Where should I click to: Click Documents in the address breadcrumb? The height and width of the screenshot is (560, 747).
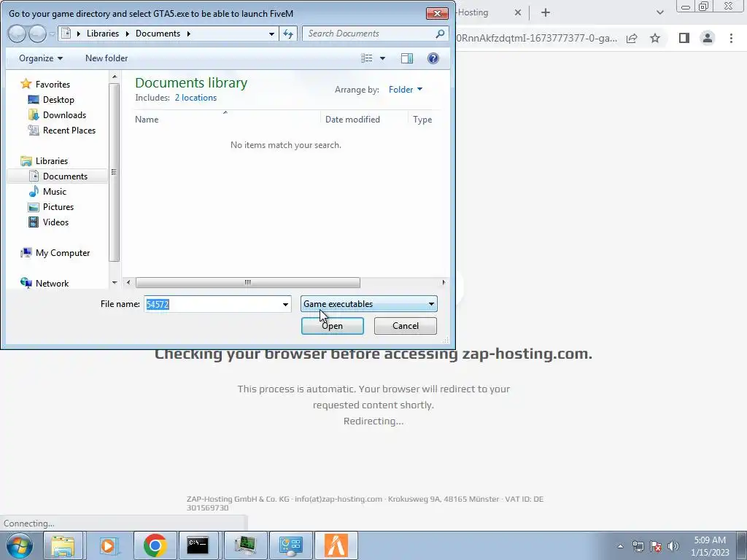point(158,34)
